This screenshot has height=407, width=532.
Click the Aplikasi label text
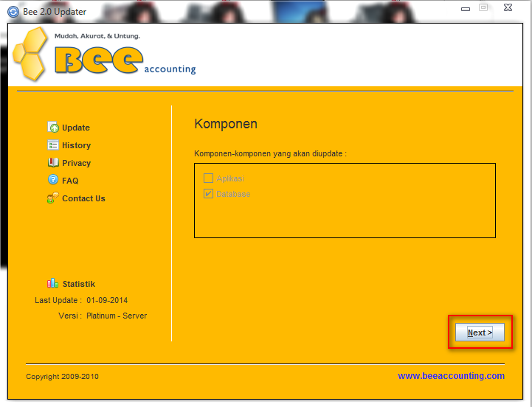pos(230,178)
